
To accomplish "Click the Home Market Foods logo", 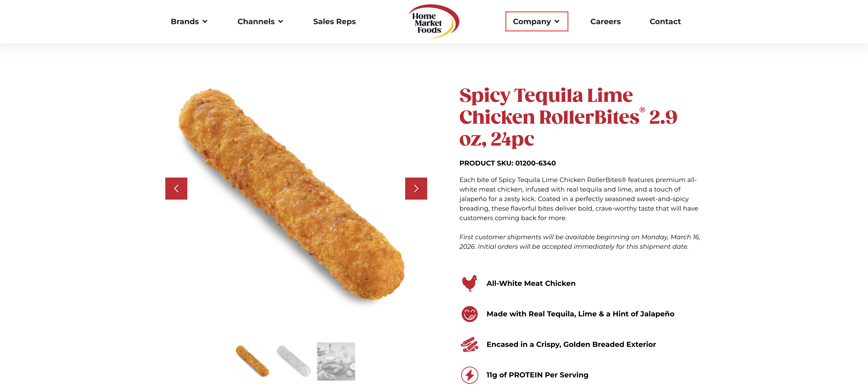I will 433,21.
